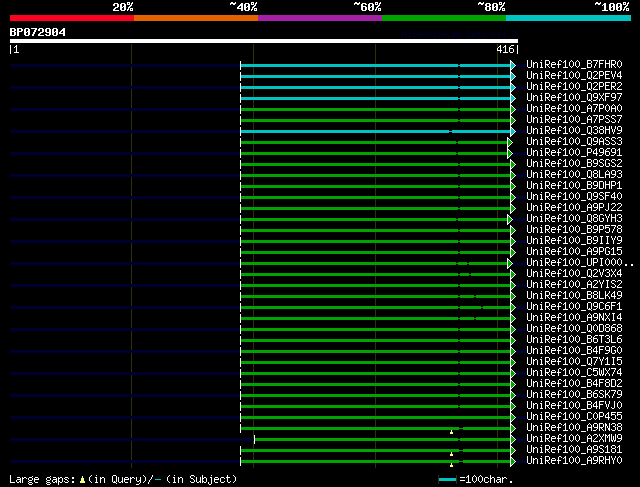Select the UniRef100_B4FVJ0 label

[574, 406]
